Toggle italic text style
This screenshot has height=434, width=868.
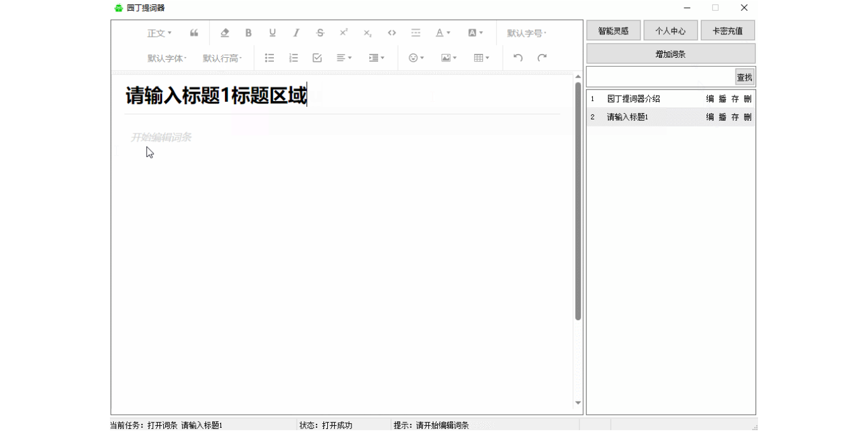pyautogui.click(x=296, y=33)
